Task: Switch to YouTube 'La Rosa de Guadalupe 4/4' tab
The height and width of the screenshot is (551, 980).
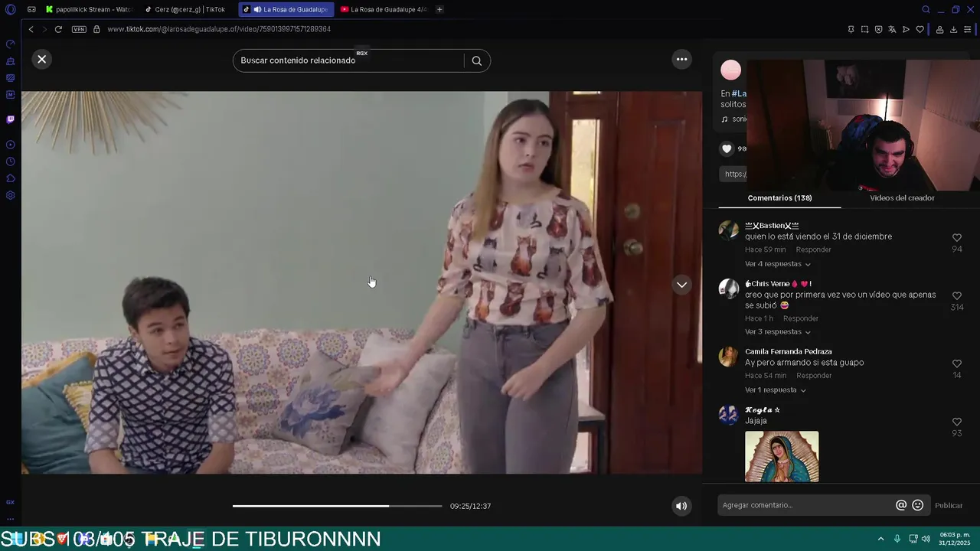Action: 383,9
